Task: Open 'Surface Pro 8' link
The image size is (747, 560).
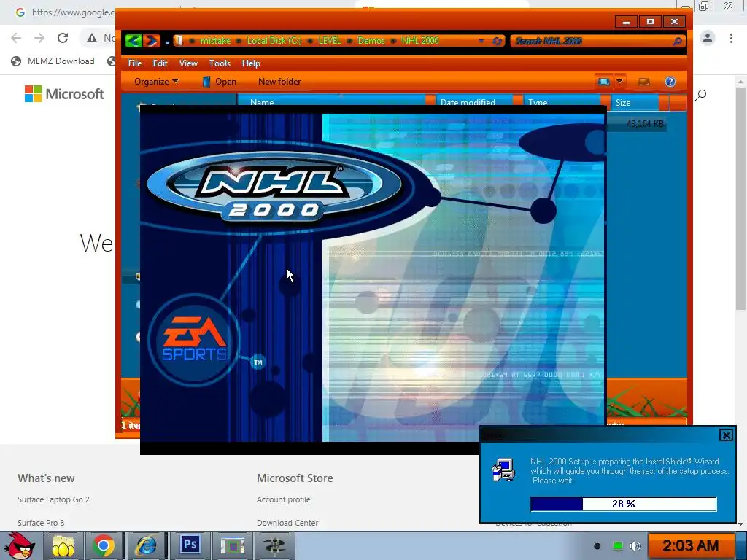Action: 41,523
